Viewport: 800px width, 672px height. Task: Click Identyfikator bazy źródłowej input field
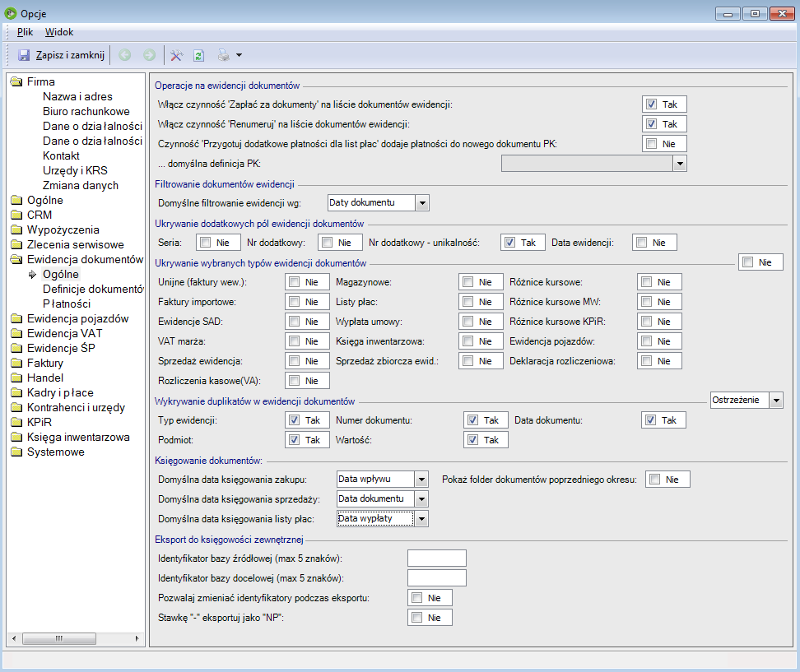(x=437, y=558)
